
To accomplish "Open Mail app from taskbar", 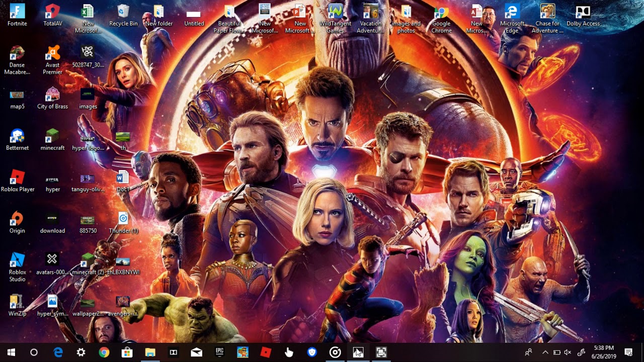I will 197,352.
